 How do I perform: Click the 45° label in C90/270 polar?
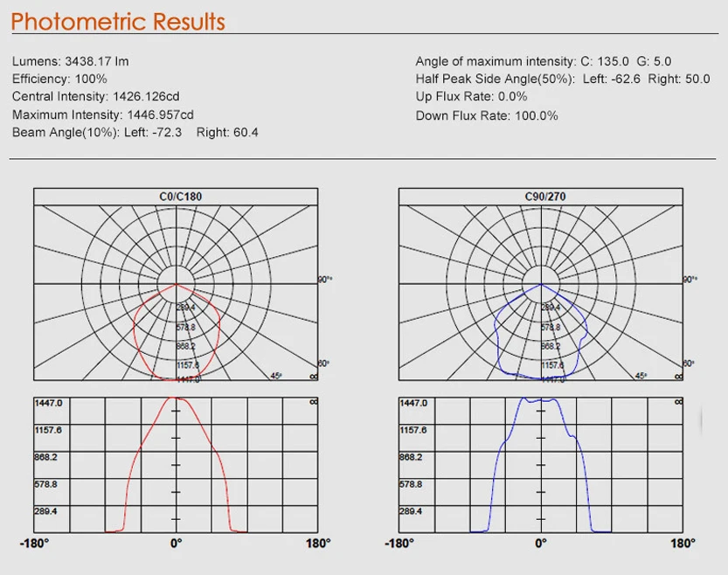pyautogui.click(x=641, y=376)
